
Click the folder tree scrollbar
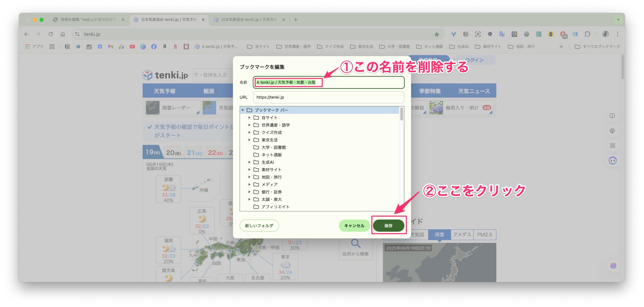(401, 114)
